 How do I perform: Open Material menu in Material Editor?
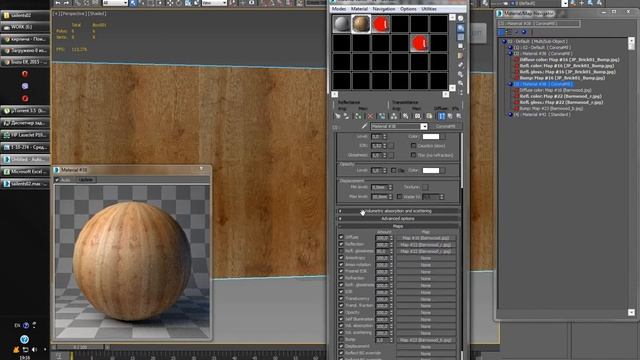click(359, 9)
